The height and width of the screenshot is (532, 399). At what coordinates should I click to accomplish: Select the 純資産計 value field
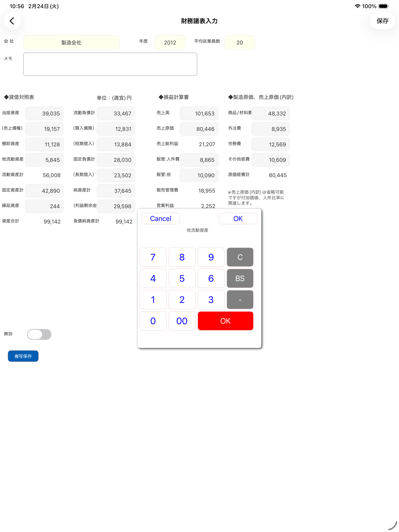coord(116,191)
